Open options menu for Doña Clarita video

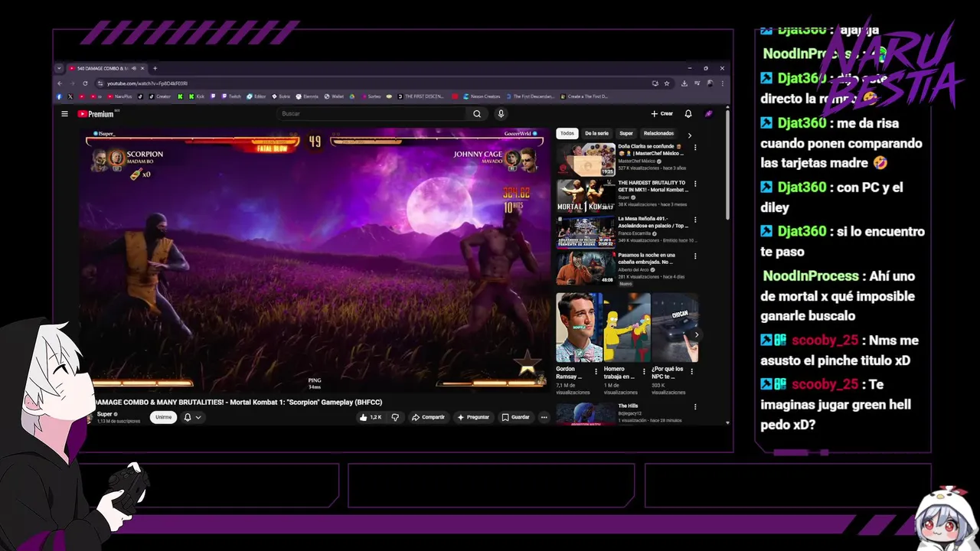pyautogui.click(x=695, y=147)
